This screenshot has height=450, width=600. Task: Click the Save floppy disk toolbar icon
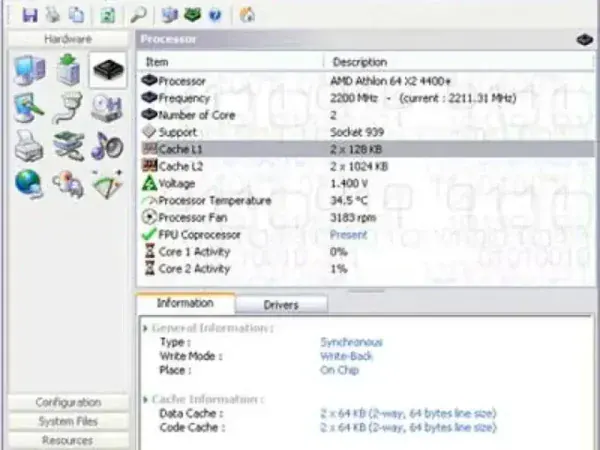30,15
